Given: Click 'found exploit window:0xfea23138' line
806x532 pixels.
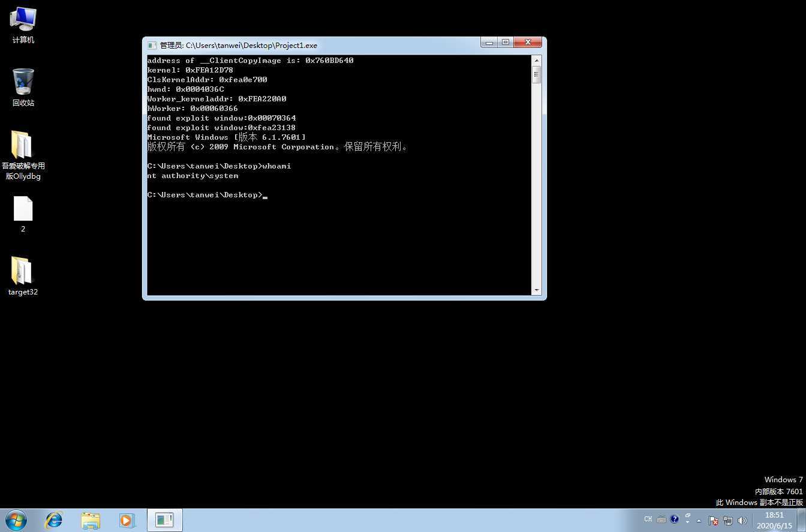Looking at the screenshot, I should [221, 128].
